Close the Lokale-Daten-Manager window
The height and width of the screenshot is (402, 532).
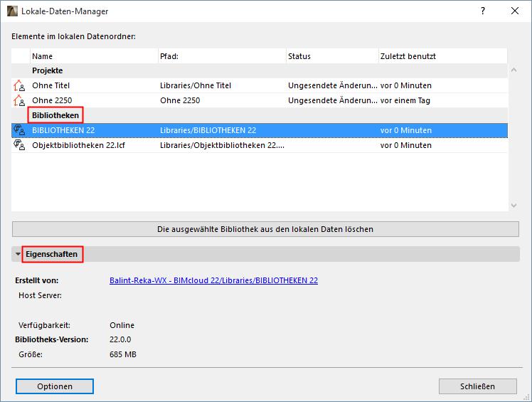click(x=515, y=11)
